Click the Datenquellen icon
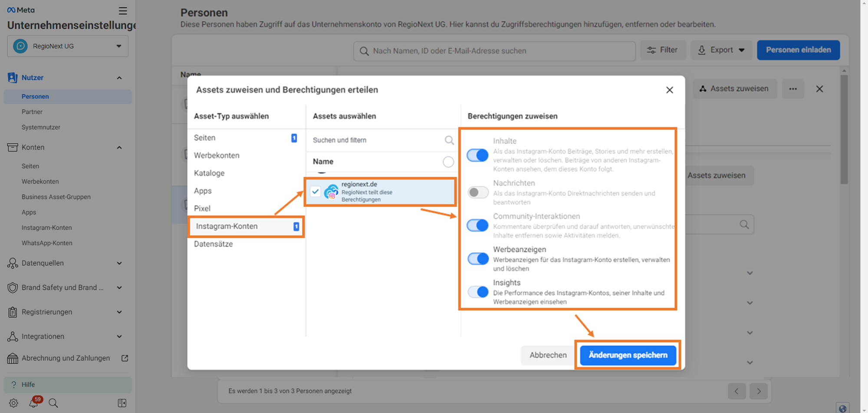 [13, 263]
